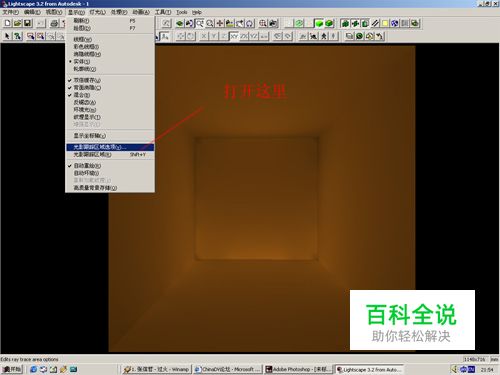
Task: Click the blue globe toolbar icon
Action: coord(395,23)
